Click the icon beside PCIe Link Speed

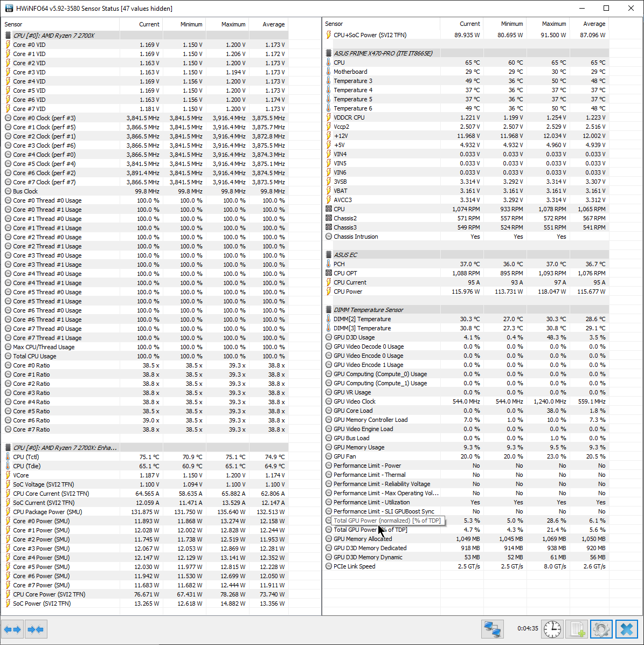pyautogui.click(x=328, y=566)
